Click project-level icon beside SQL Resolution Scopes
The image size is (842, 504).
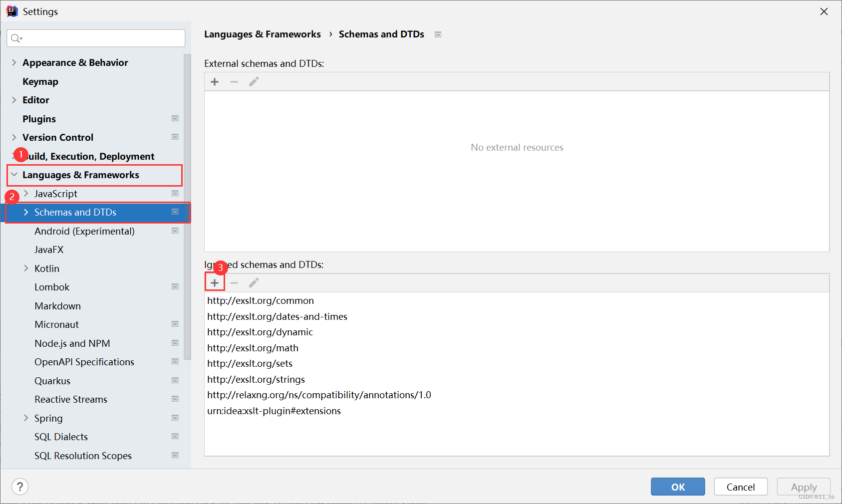(175, 455)
